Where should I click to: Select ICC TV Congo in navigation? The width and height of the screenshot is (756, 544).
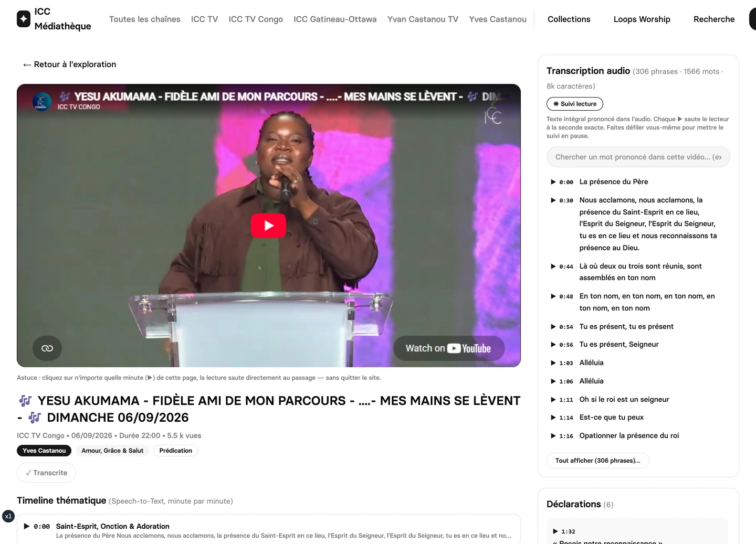pyautogui.click(x=256, y=19)
